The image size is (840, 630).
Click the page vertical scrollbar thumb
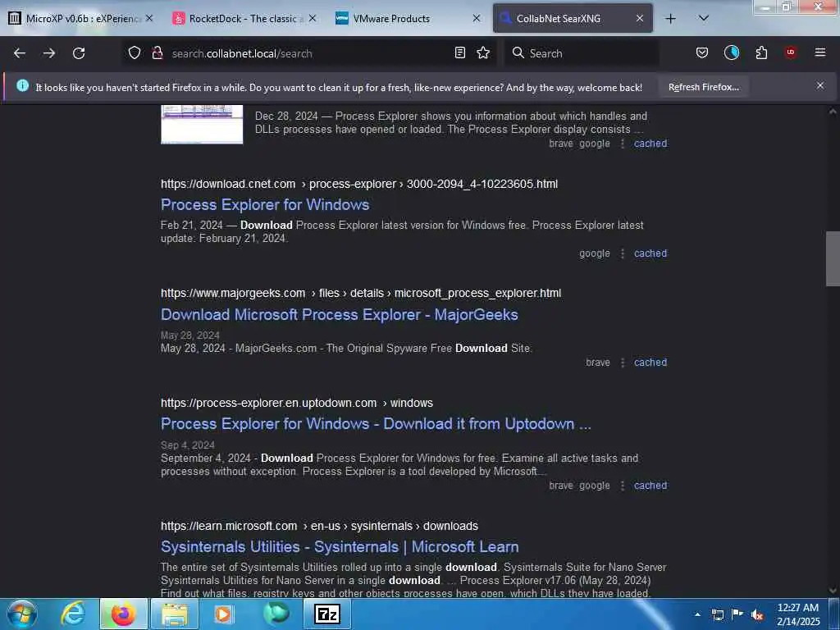[x=832, y=258]
